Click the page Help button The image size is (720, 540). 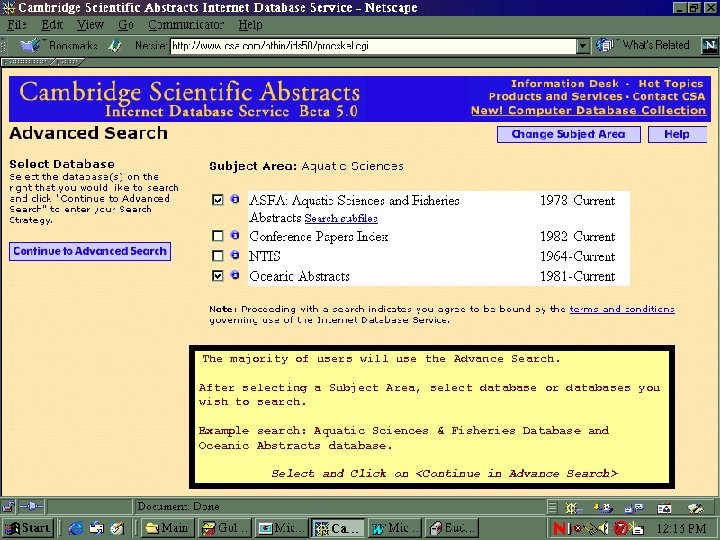(x=677, y=135)
